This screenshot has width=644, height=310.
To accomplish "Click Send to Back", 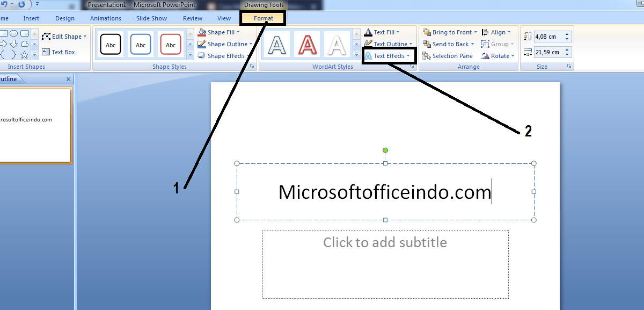I will 448,44.
